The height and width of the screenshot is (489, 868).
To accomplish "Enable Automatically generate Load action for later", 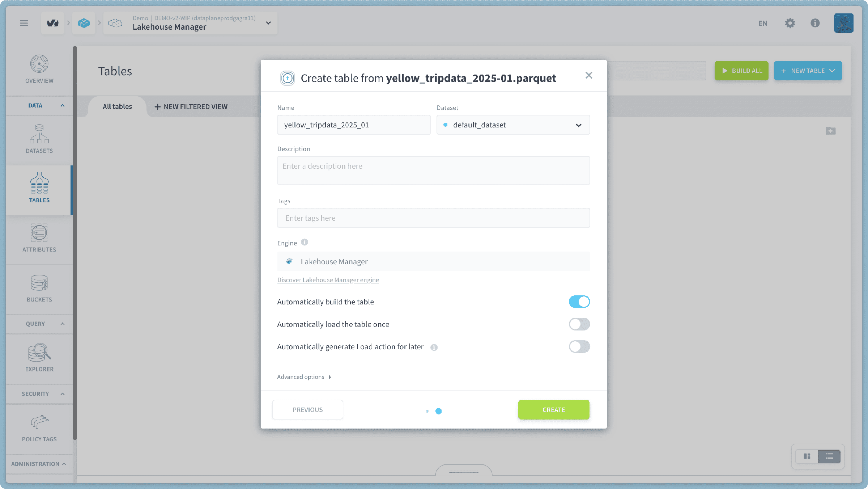I will click(x=579, y=347).
